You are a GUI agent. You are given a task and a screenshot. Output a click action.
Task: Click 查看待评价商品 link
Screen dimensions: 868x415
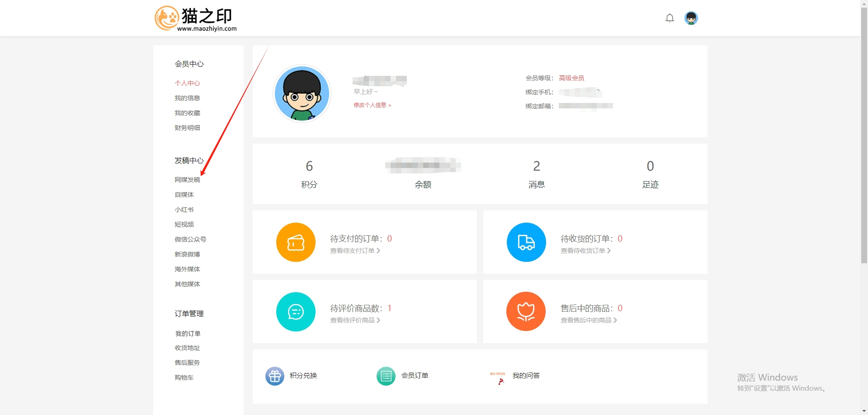click(355, 320)
